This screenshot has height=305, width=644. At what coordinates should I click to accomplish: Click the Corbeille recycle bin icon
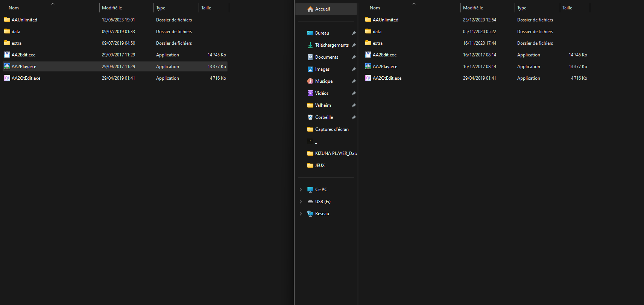pyautogui.click(x=310, y=117)
